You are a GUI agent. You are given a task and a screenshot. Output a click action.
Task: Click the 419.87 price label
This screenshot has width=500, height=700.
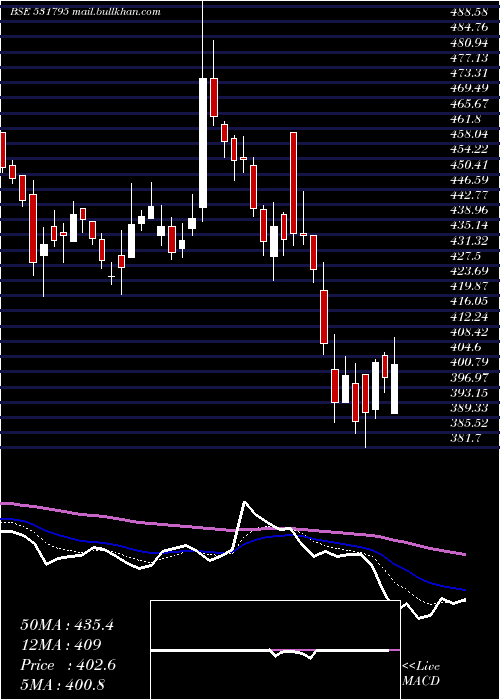click(469, 286)
